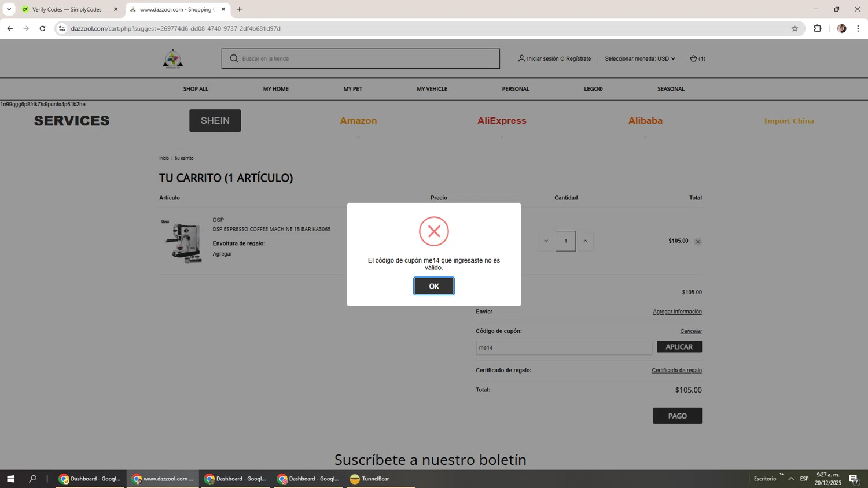The image size is (868, 488).
Task: Open Seleccionar moneda USD dropdown
Action: pos(640,58)
